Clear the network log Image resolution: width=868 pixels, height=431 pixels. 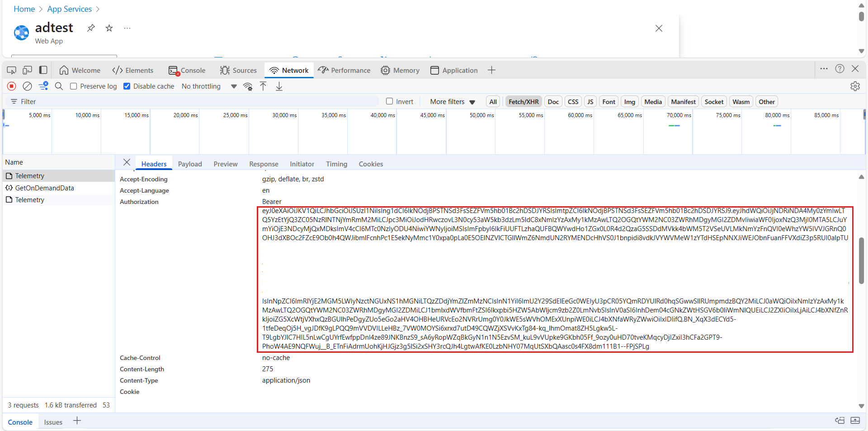28,86
